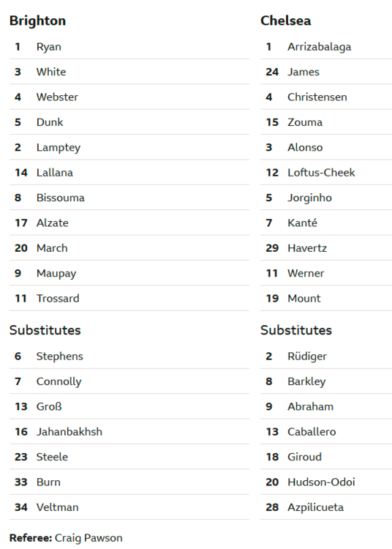392x549 pixels.
Task: Click referee name Craig Pawson
Action: point(88,538)
